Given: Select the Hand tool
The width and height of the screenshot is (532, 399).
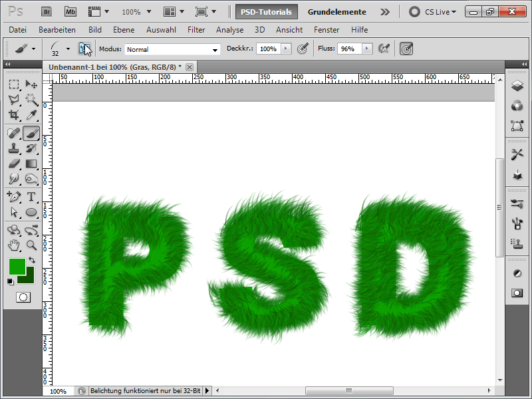Looking at the screenshot, I should (14, 245).
